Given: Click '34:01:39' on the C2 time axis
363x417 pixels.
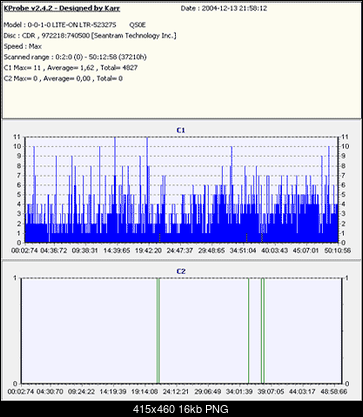Looking at the screenshot, I should tap(238, 391).
